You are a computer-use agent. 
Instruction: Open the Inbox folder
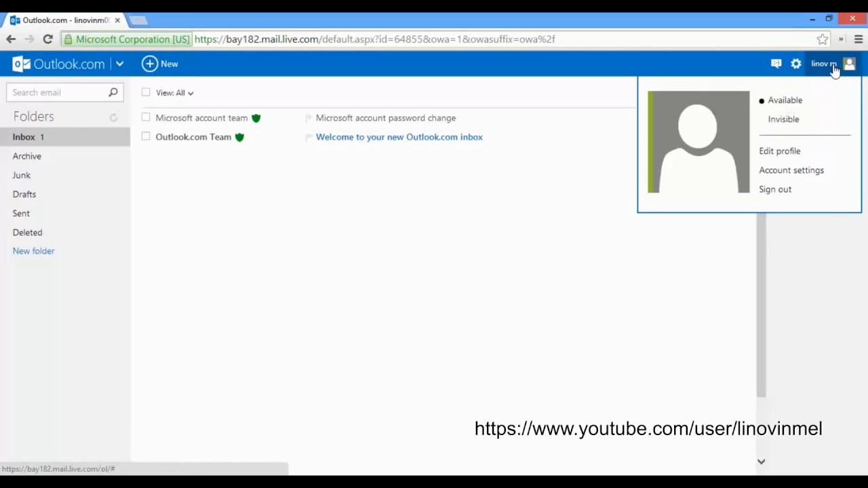[x=65, y=137]
